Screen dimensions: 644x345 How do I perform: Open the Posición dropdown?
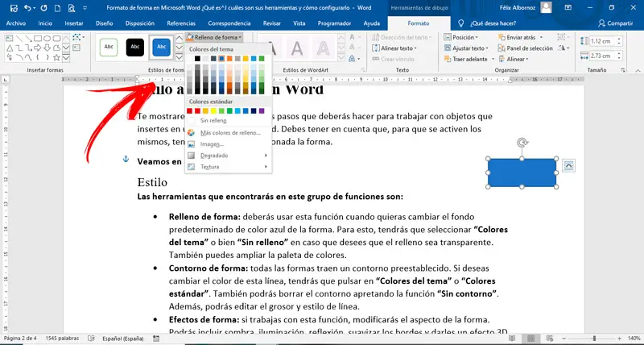click(x=460, y=37)
